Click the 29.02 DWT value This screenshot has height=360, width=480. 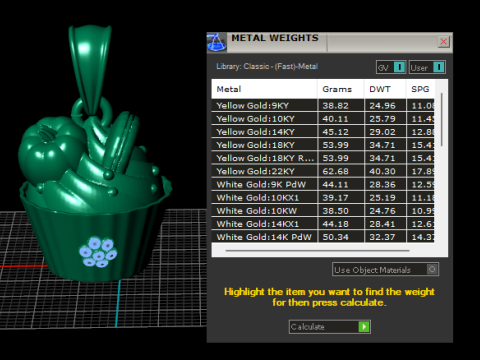coord(382,132)
